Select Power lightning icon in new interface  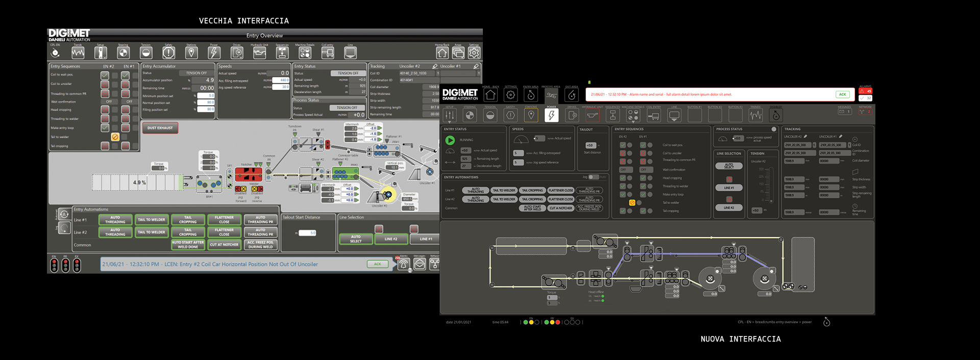(551, 116)
